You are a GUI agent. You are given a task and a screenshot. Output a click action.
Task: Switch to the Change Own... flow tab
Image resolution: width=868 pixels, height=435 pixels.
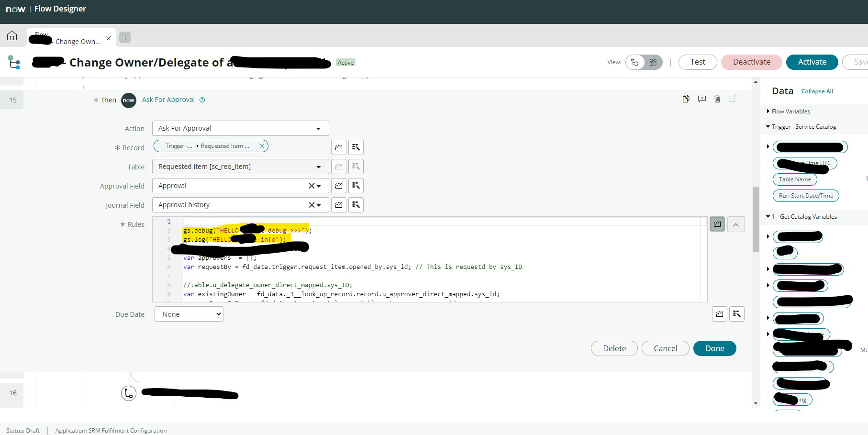(71, 41)
